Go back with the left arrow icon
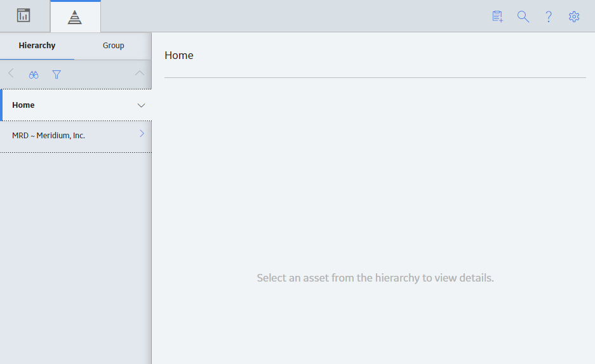This screenshot has width=595, height=364. click(11, 74)
